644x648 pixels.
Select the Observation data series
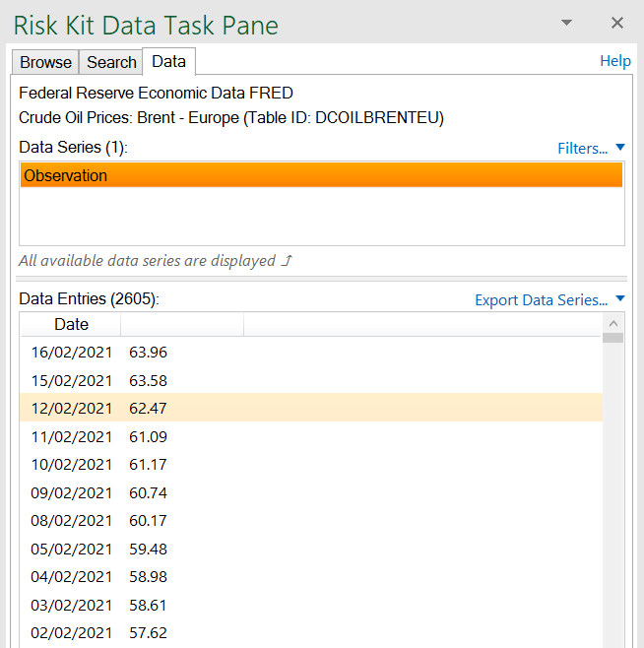[321, 175]
